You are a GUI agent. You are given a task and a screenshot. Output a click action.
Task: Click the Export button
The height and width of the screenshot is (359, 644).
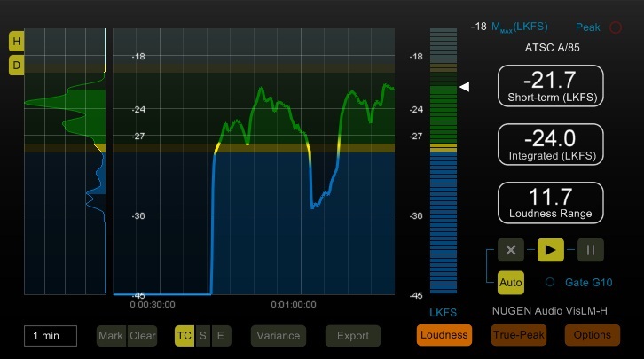pos(353,336)
